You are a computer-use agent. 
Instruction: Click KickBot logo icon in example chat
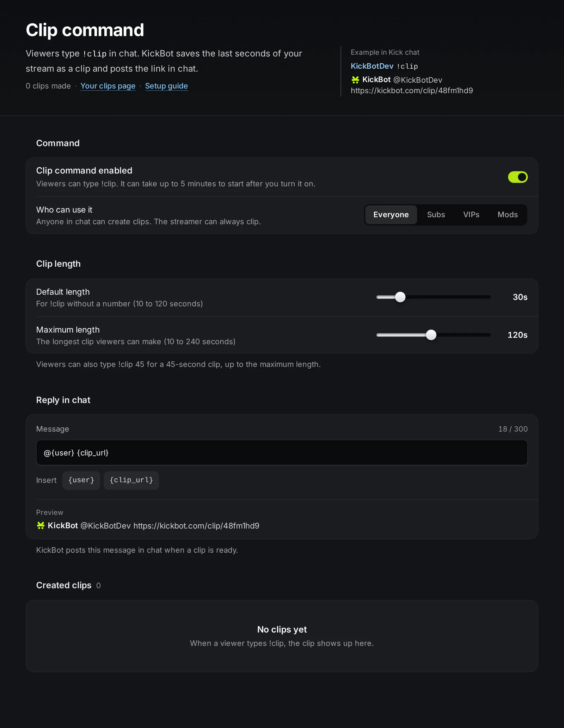point(355,80)
